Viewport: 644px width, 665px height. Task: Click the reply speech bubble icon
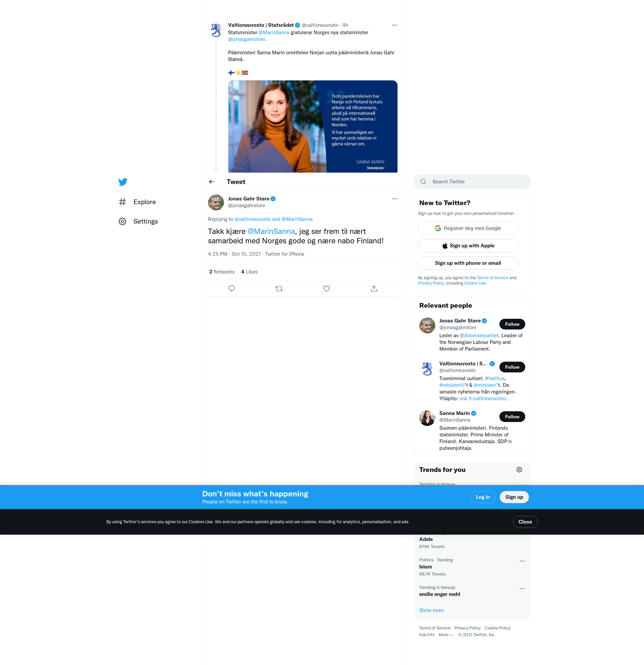coord(231,289)
